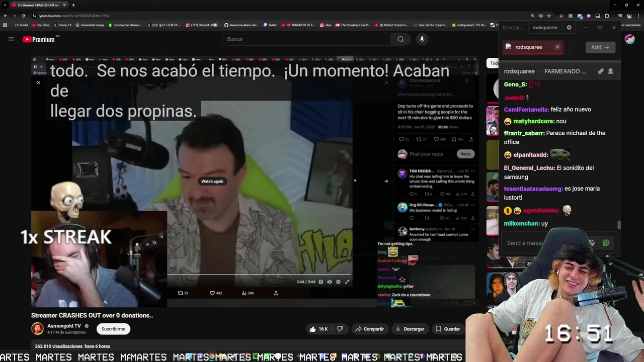Like the video showing 16 K likes
The width and height of the screenshot is (644, 362).
(x=318, y=329)
